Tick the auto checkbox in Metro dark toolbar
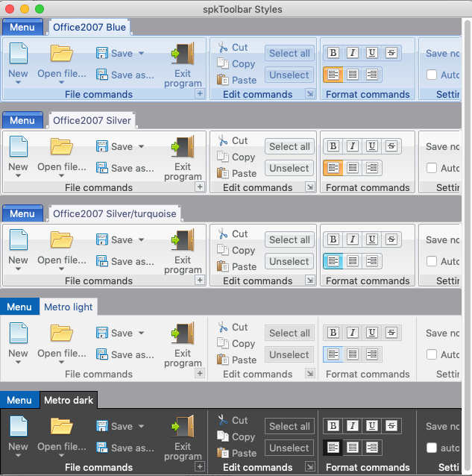 coord(431,448)
